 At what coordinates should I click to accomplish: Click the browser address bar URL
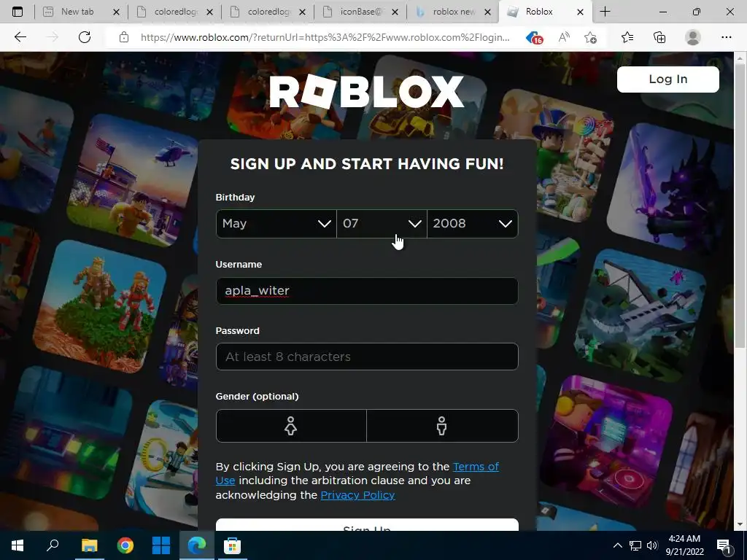click(325, 37)
